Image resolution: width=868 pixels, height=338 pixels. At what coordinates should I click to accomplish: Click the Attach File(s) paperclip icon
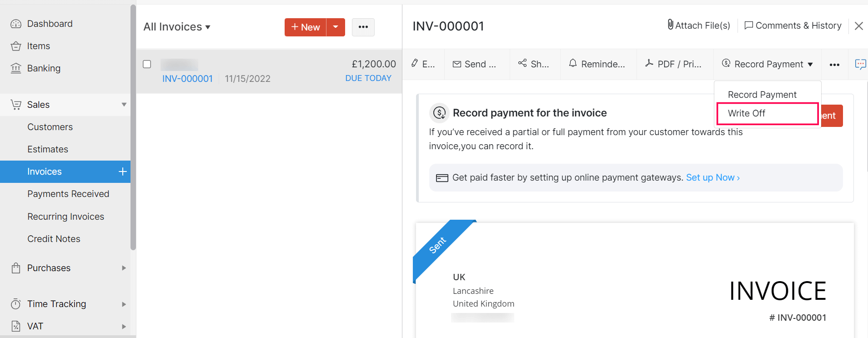click(x=671, y=25)
